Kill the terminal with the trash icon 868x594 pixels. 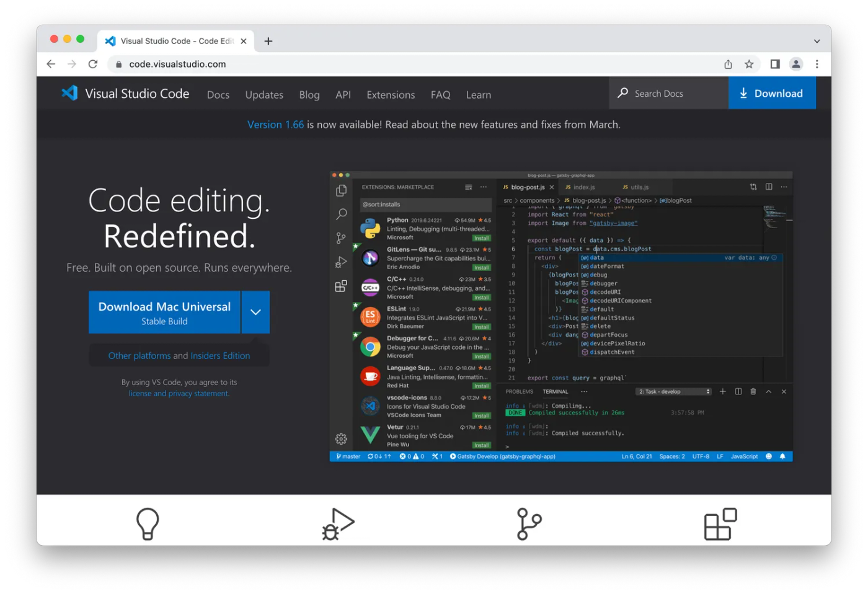(x=753, y=391)
